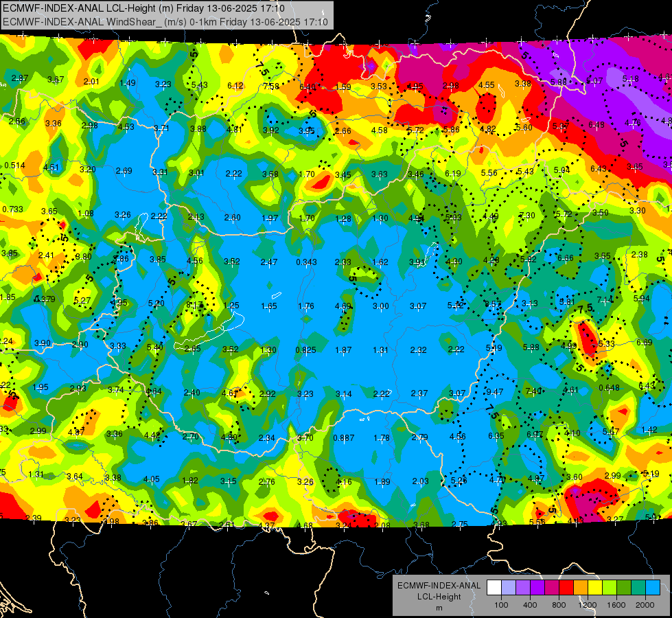Click the white legend color swatch
The width and height of the screenshot is (672, 618).
[494, 588]
